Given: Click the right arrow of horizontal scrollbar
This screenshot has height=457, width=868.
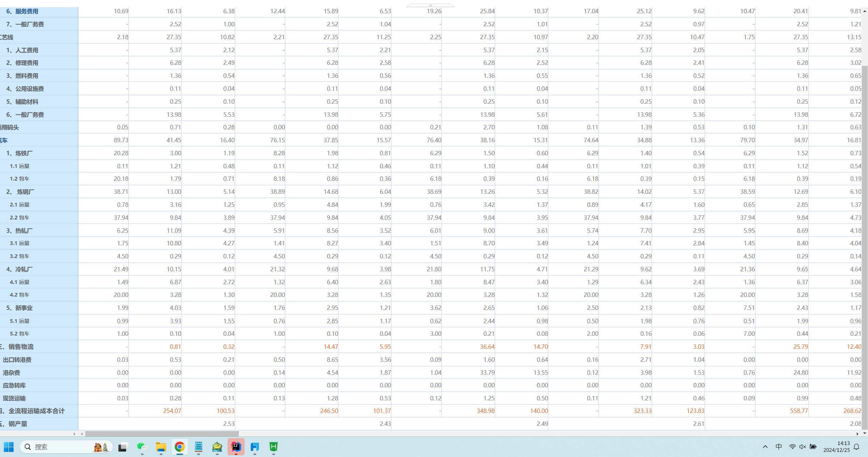Looking at the screenshot, I should [x=857, y=434].
